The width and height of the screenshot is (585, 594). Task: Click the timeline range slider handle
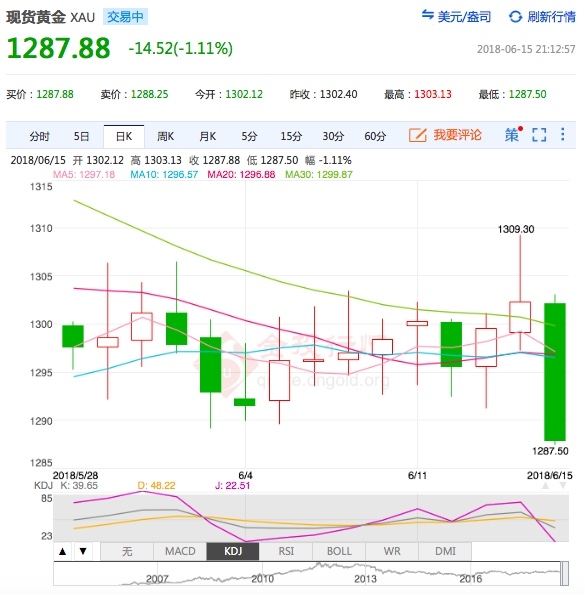coord(565,574)
